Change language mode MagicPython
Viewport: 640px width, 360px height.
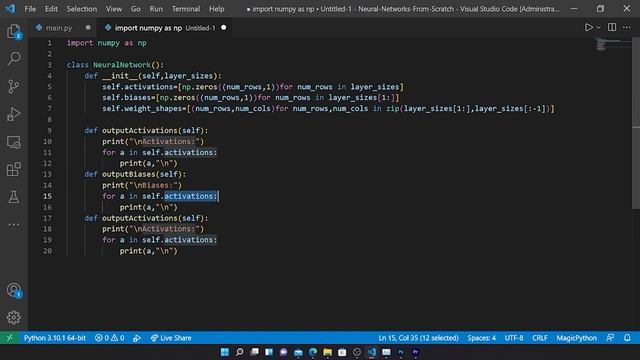[576, 338]
